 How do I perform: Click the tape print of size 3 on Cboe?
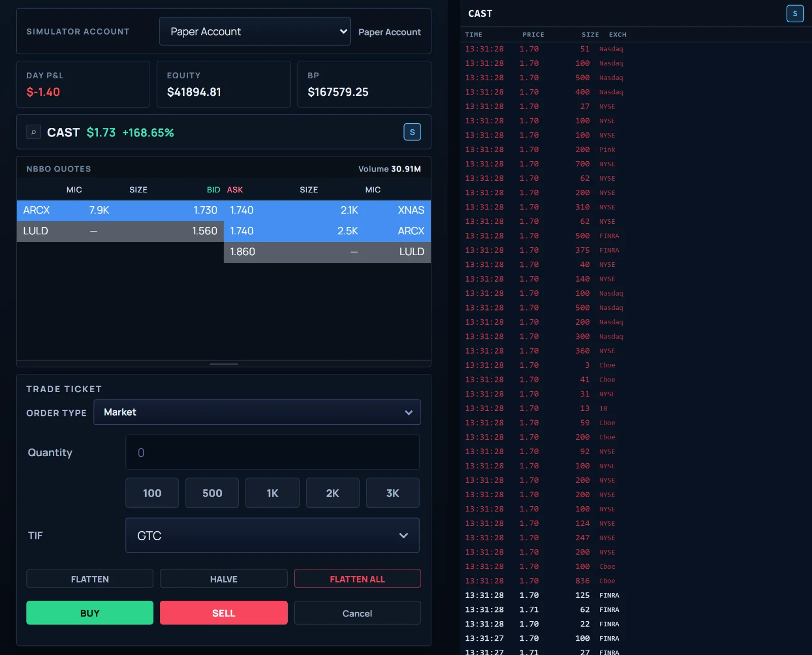click(636, 365)
